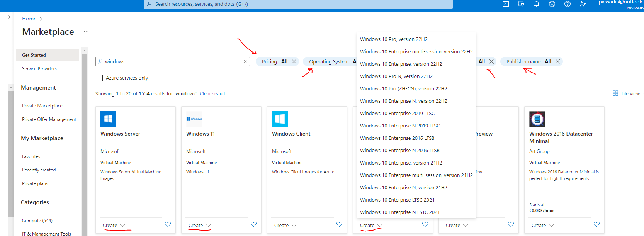Screen dimensions: 644x236
Task: Open the Publisher name : All filter
Action: (529, 61)
